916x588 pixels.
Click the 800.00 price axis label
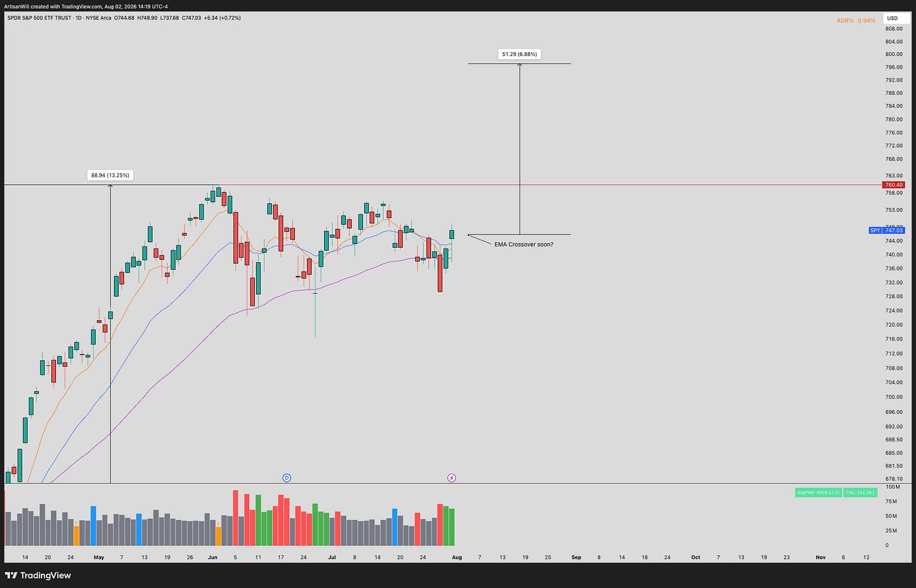(x=894, y=54)
